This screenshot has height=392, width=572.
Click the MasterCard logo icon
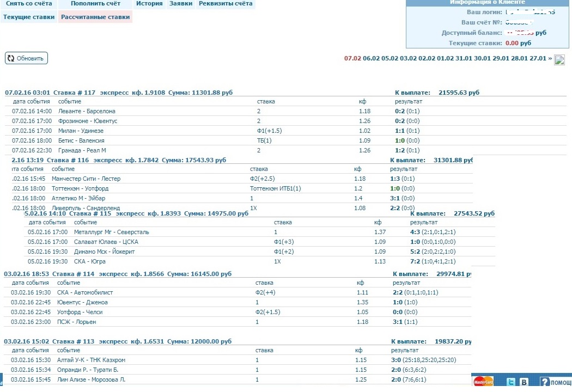(483, 382)
